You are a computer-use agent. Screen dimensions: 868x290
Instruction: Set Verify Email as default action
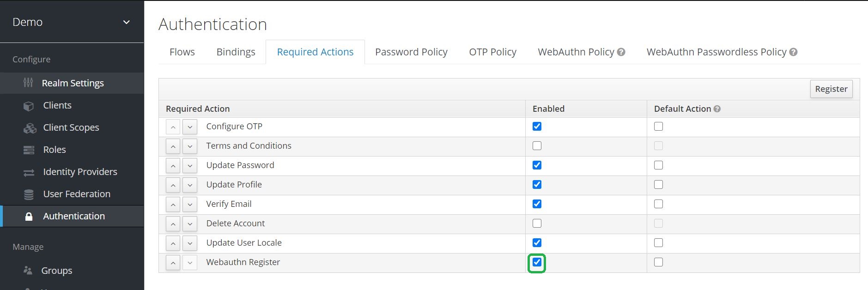pos(658,204)
